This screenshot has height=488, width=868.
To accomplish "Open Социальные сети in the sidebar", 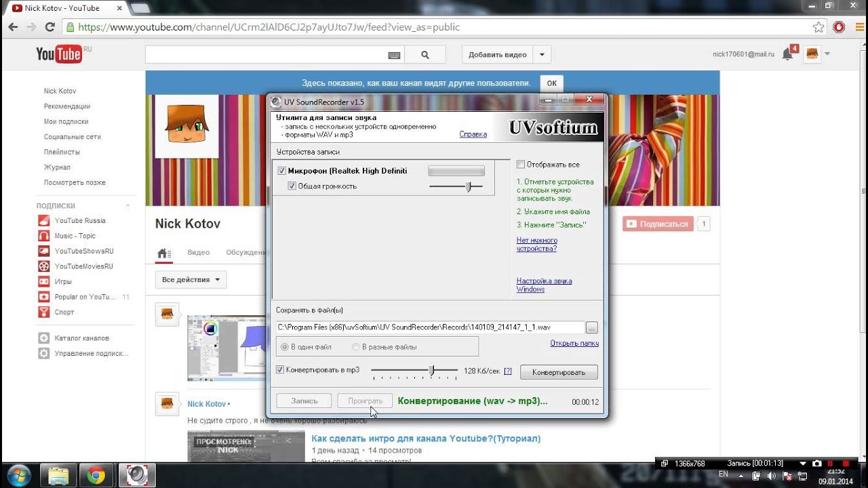I will (x=73, y=137).
